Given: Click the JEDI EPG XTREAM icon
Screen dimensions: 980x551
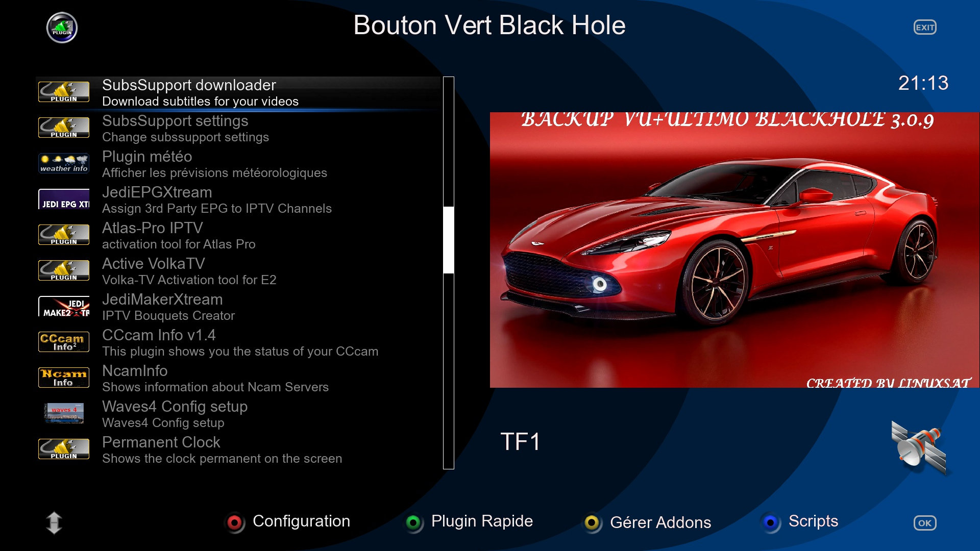Looking at the screenshot, I should pyautogui.click(x=64, y=199).
